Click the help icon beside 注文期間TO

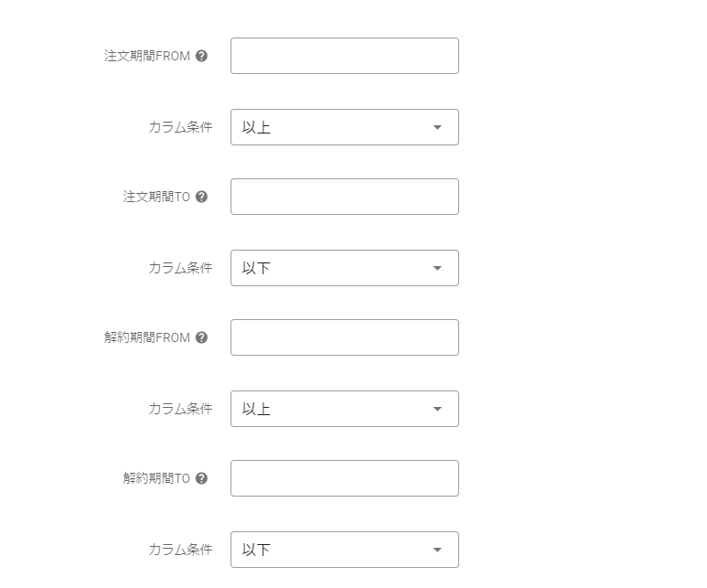pos(202,197)
